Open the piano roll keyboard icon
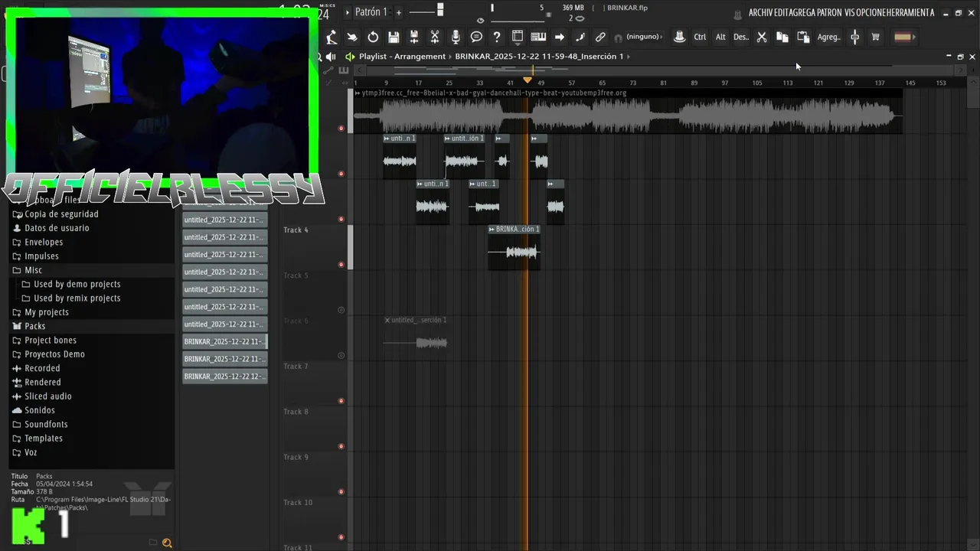The width and height of the screenshot is (980, 551). 538,37
